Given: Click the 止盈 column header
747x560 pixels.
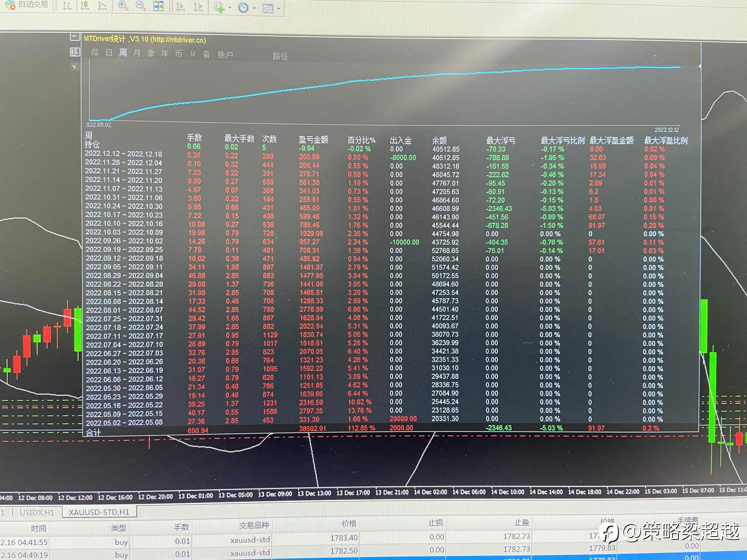Looking at the screenshot, I should click(522, 523).
